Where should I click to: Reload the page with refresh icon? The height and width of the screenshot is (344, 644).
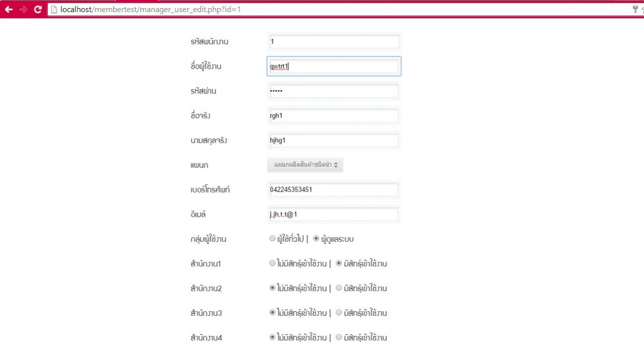click(38, 9)
